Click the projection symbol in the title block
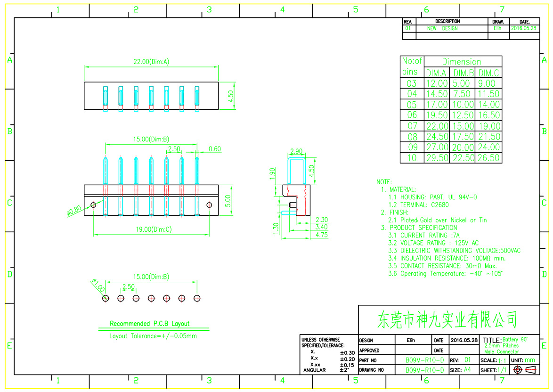The image size is (553, 392). pyautogui.click(x=525, y=370)
